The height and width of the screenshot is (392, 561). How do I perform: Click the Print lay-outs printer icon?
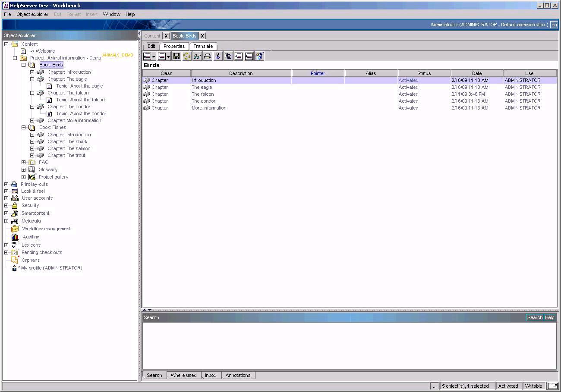pos(14,184)
